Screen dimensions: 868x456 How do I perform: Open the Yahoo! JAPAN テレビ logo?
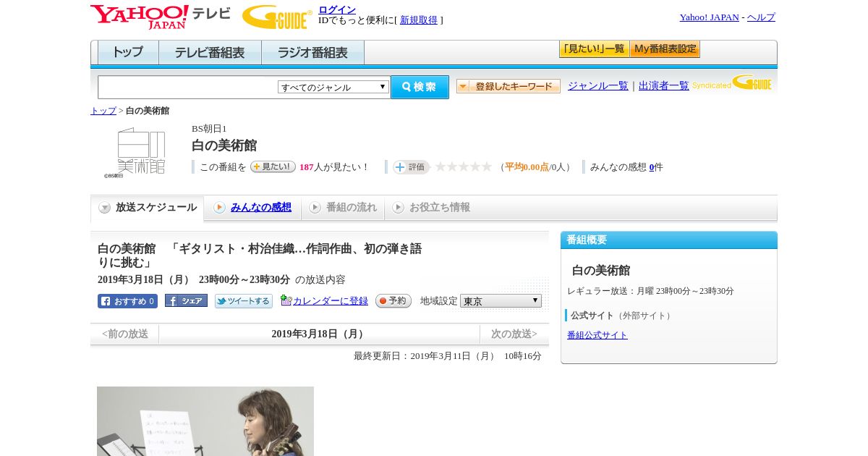pyautogui.click(x=161, y=17)
